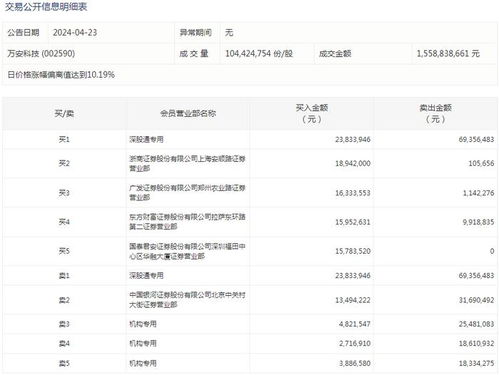Select the 买4 row label
Image resolution: width=499 pixels, height=375 pixels.
[x=64, y=222]
